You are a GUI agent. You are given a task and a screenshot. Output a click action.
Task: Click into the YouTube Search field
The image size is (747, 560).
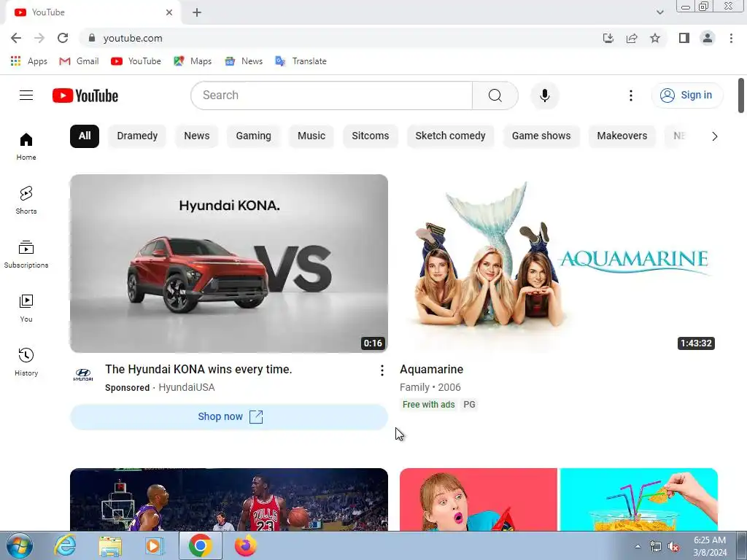click(x=332, y=96)
